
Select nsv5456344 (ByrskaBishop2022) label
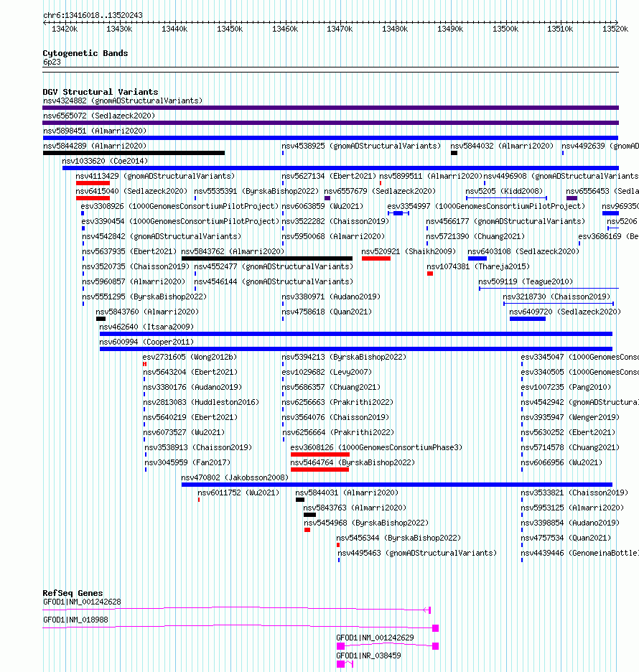[x=398, y=538]
